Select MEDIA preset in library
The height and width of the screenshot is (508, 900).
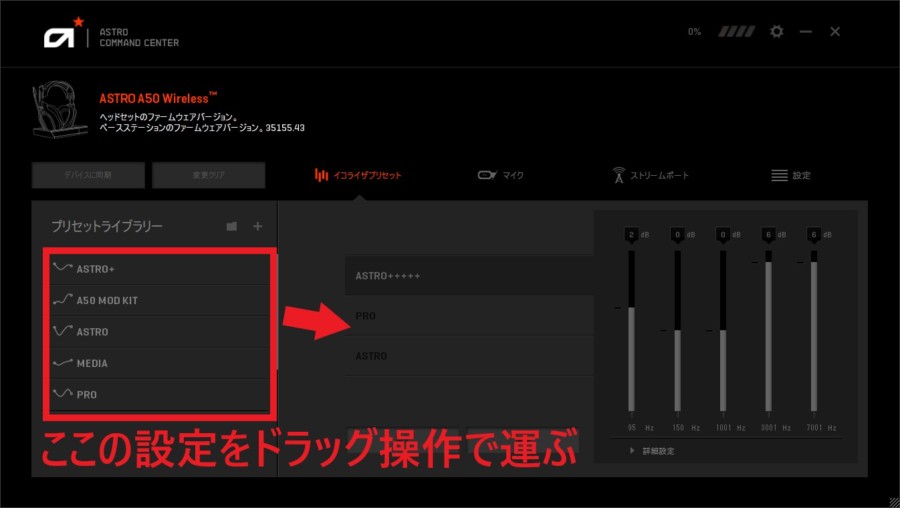pos(160,363)
